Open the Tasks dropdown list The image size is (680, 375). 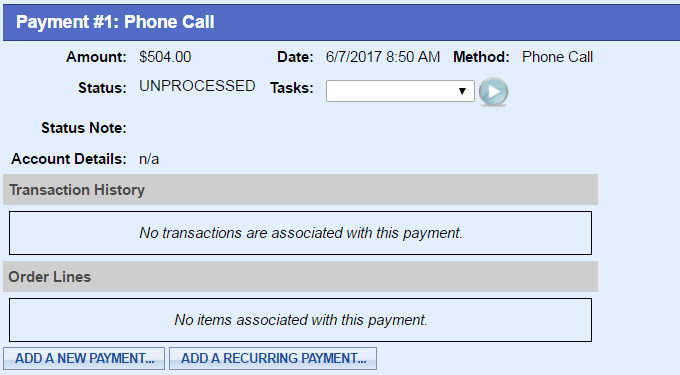coord(400,91)
